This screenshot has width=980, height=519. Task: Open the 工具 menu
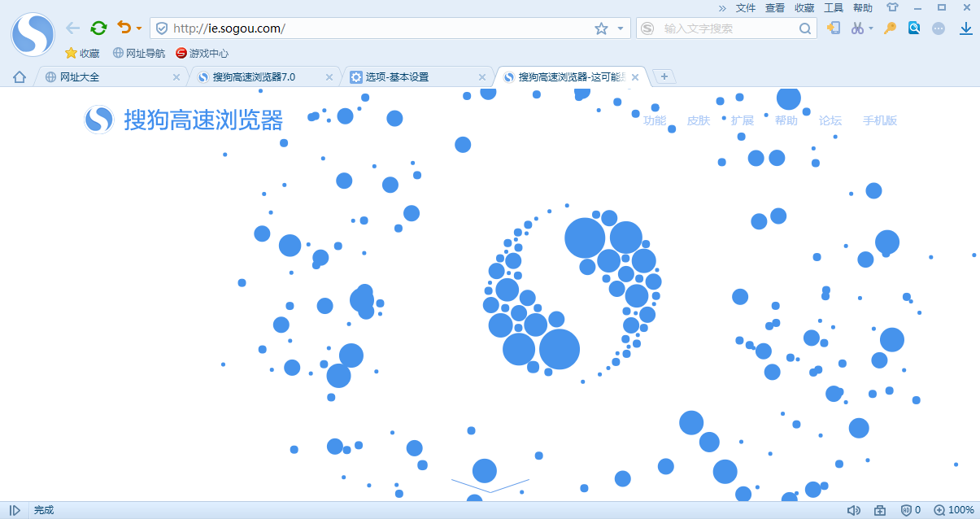point(834,8)
